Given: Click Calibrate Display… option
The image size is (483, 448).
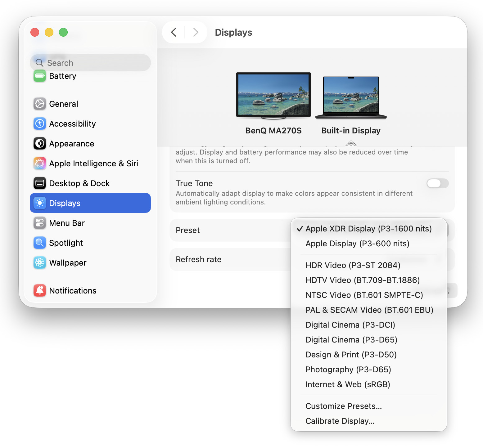Looking at the screenshot, I should 340,421.
